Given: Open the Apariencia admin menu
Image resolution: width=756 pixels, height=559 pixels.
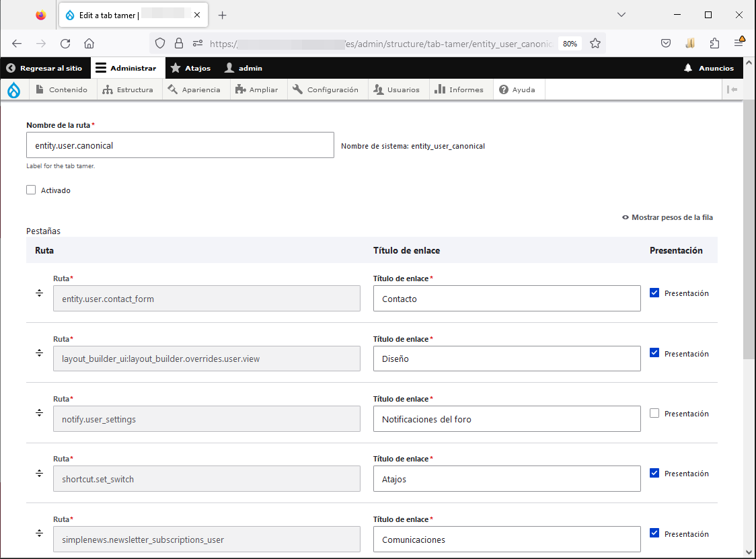Looking at the screenshot, I should [x=194, y=89].
